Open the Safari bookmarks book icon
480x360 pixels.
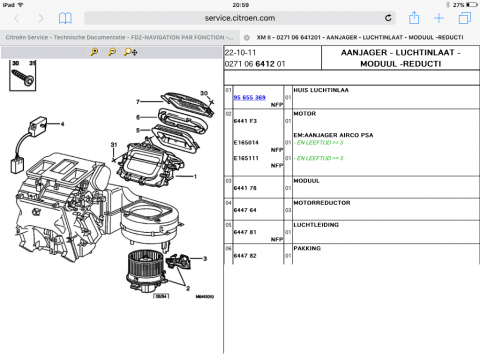[65, 18]
